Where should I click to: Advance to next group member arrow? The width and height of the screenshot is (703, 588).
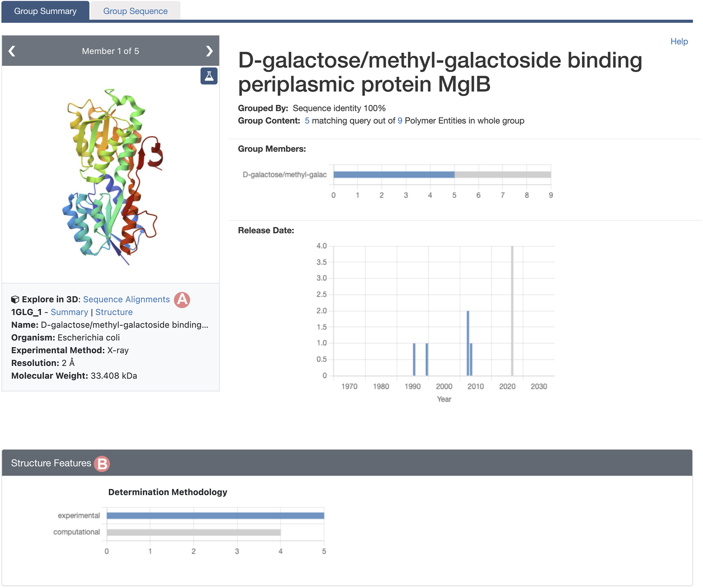coord(209,51)
